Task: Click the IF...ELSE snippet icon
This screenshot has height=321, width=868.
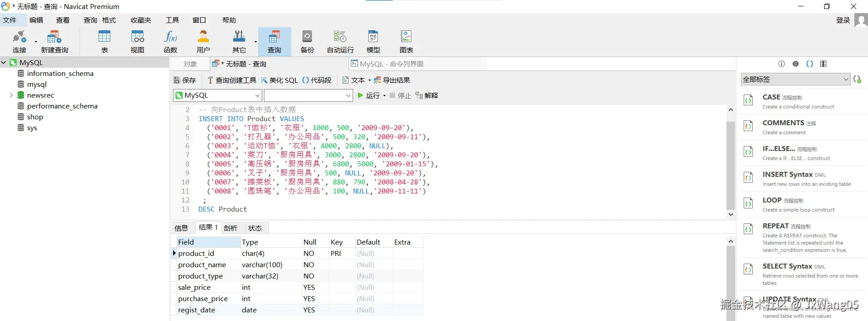Action: (x=748, y=152)
